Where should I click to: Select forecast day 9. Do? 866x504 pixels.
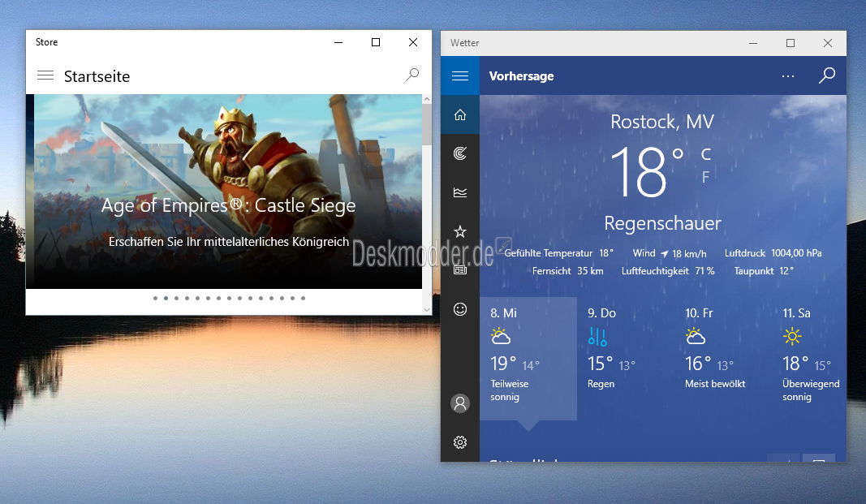(x=625, y=358)
